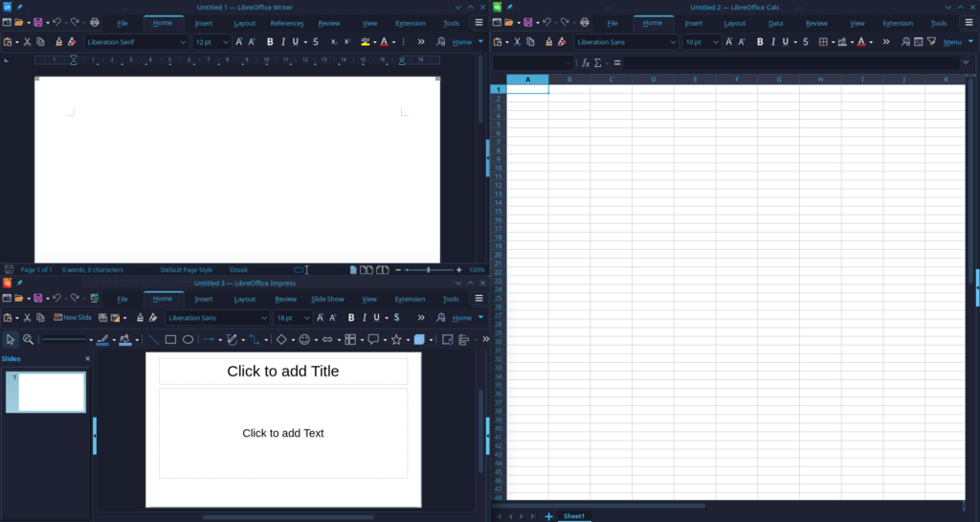Click 'Click to add Title' placeholder
Screen dimensions: 980x522
(283, 372)
